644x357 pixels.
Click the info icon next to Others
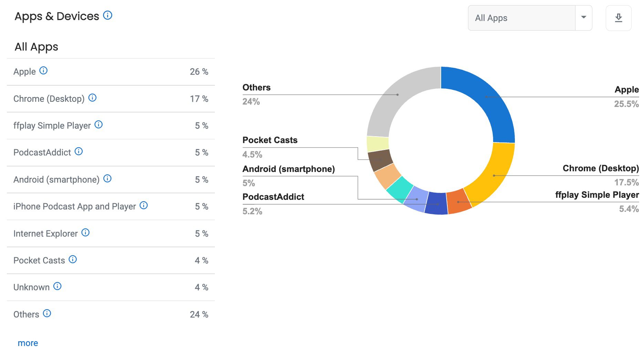tap(47, 313)
